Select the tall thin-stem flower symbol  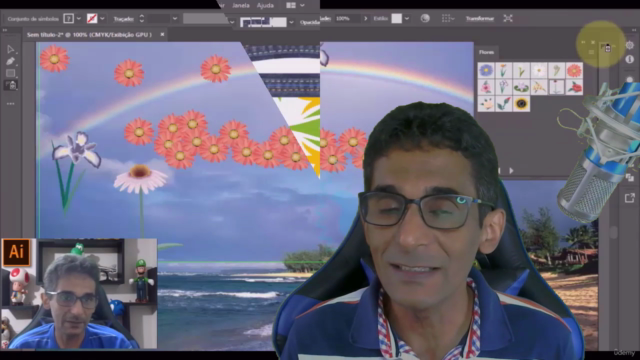coord(556,87)
